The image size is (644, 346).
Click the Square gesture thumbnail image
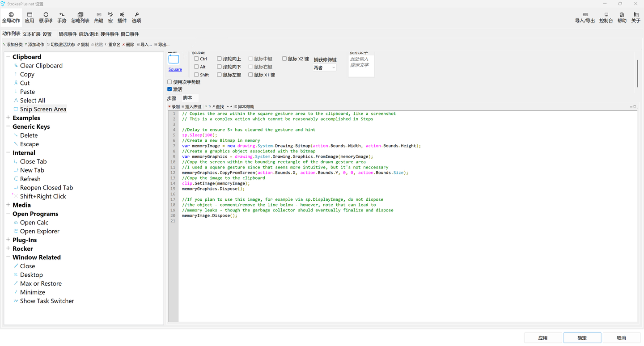tap(174, 59)
